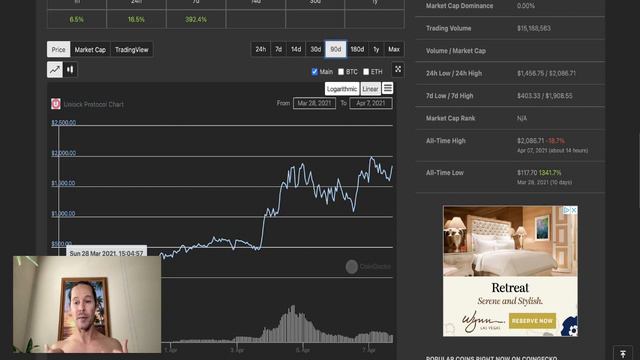Image resolution: width=640 pixels, height=360 pixels.
Task: Click the Trading Volume value $15,188,563
Action: [x=534, y=28]
